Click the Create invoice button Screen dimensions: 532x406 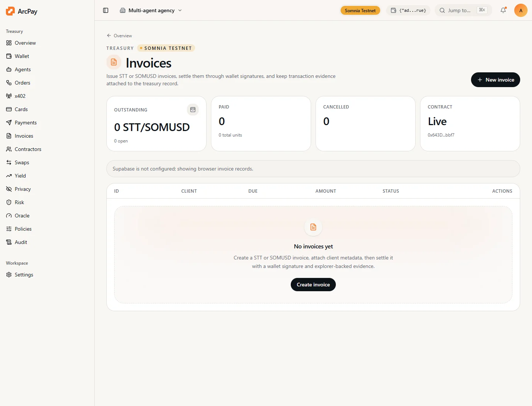(313, 285)
